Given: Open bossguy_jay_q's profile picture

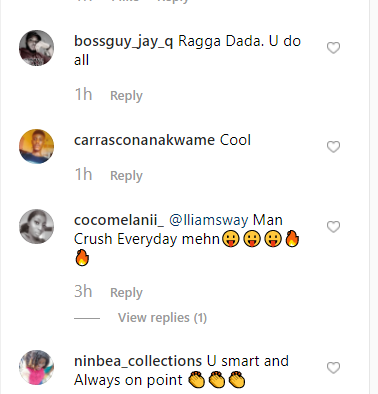Looking at the screenshot, I should pyautogui.click(x=36, y=48).
